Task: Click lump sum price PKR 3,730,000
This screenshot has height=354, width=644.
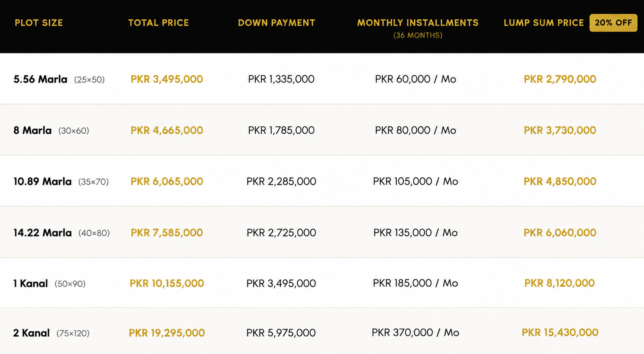Action: [x=560, y=130]
